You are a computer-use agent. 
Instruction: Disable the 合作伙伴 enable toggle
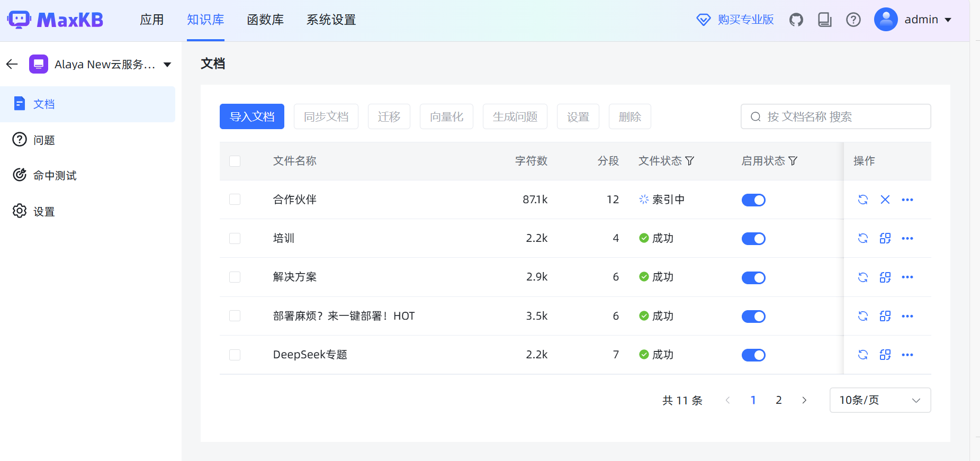tap(753, 200)
